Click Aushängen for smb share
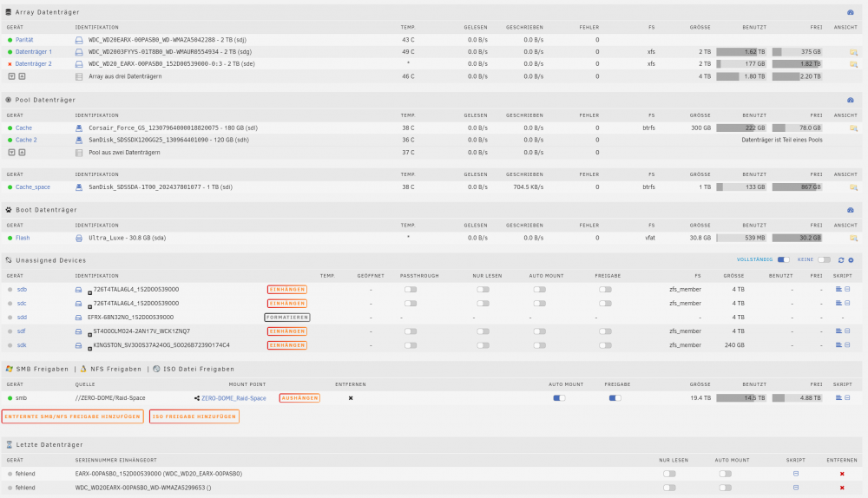The height and width of the screenshot is (498, 868). coord(299,398)
